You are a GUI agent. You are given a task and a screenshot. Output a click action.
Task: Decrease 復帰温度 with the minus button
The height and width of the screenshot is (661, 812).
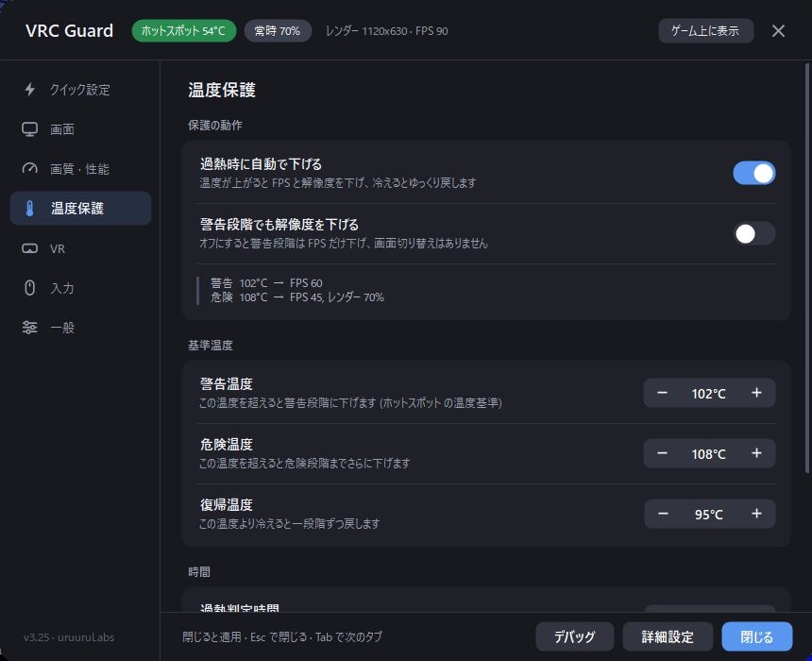(663, 514)
